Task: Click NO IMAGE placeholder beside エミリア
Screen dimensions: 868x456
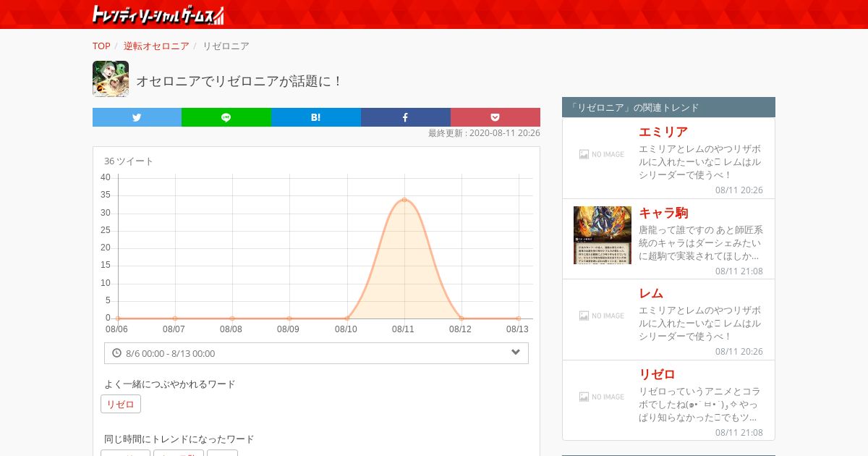Action: [x=602, y=154]
